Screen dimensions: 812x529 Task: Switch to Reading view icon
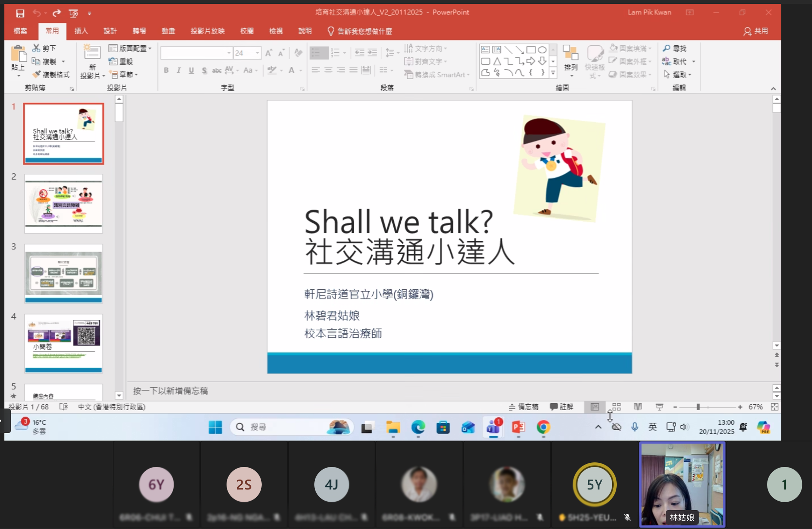[638, 407]
